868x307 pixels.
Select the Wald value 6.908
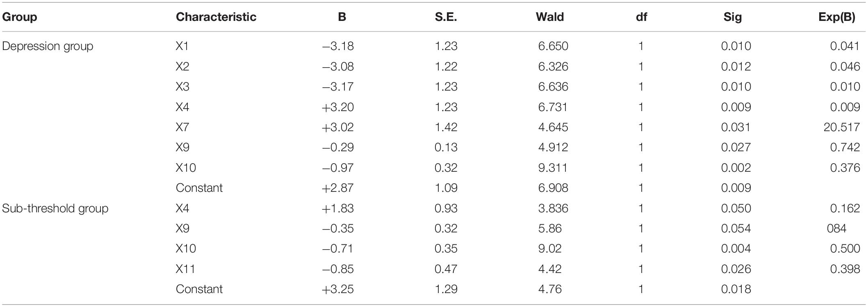tap(553, 188)
